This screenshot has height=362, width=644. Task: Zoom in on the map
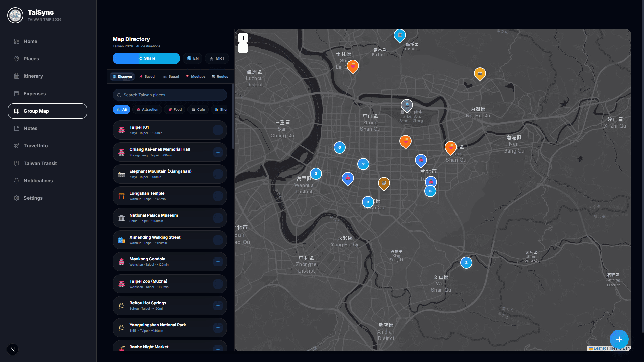[x=243, y=38]
